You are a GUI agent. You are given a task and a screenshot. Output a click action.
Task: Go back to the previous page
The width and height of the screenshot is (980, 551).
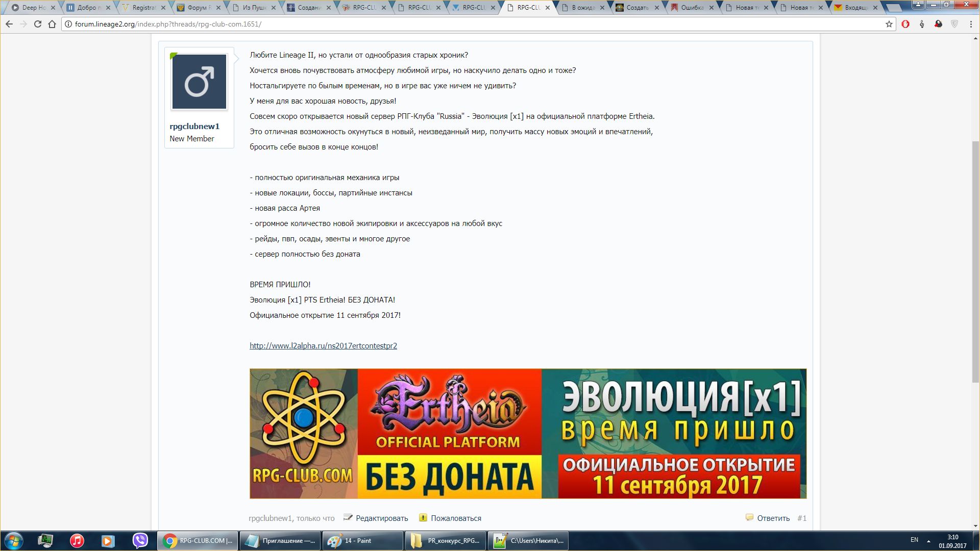(x=9, y=24)
